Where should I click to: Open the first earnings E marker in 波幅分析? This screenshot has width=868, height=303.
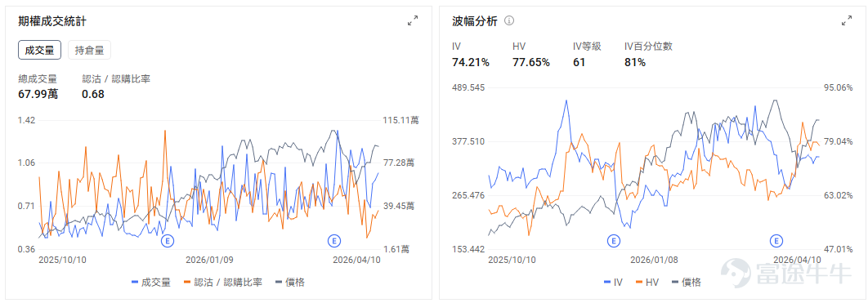pos(613,240)
